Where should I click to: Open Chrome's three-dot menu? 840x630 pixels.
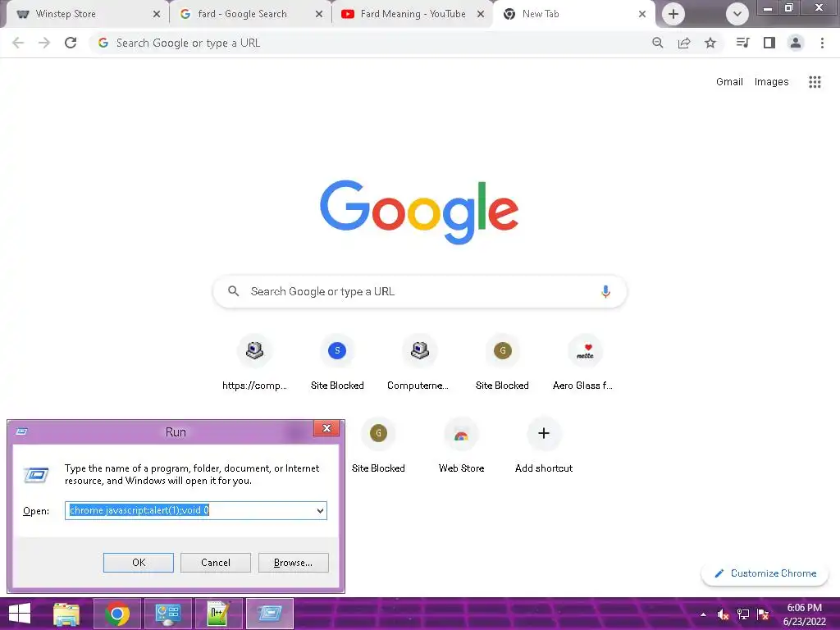[x=822, y=43]
